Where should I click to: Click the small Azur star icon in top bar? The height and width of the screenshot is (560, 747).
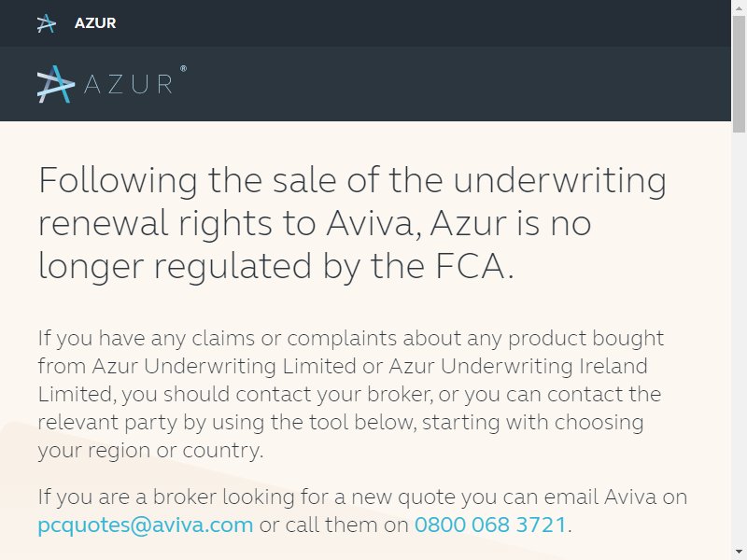point(46,23)
